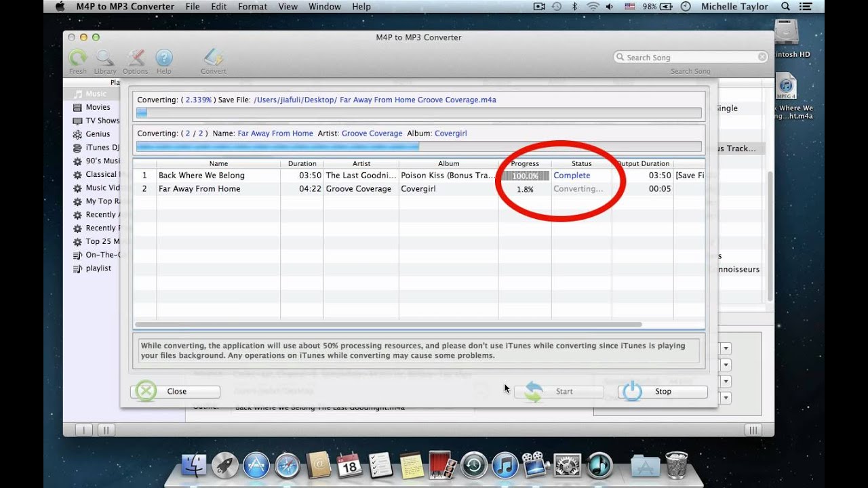This screenshot has width=868, height=488.
Task: Open the Apple menu
Action: (60, 7)
